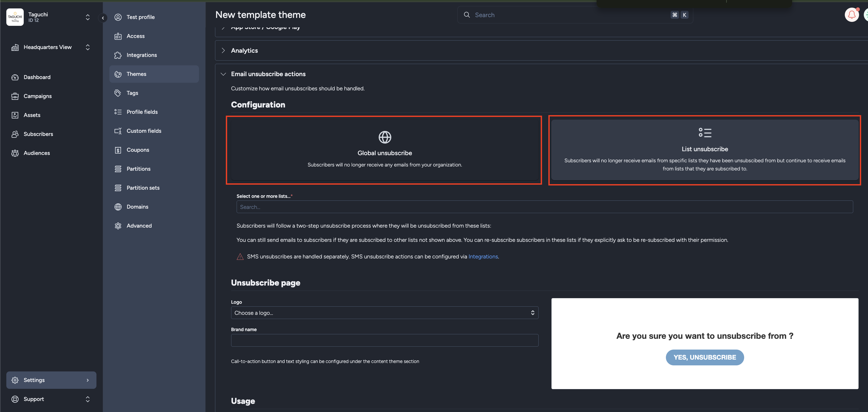868x412 pixels.
Task: Select the Global unsubscribe option
Action: [384, 150]
